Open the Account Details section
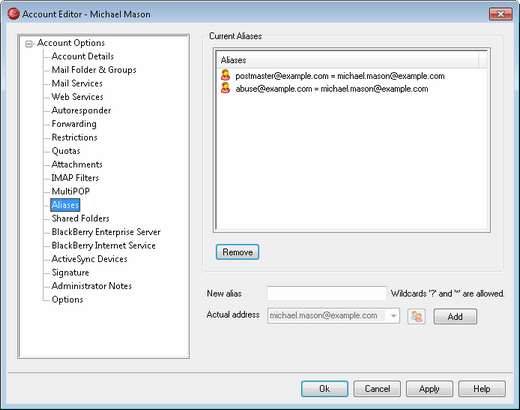 tap(83, 56)
